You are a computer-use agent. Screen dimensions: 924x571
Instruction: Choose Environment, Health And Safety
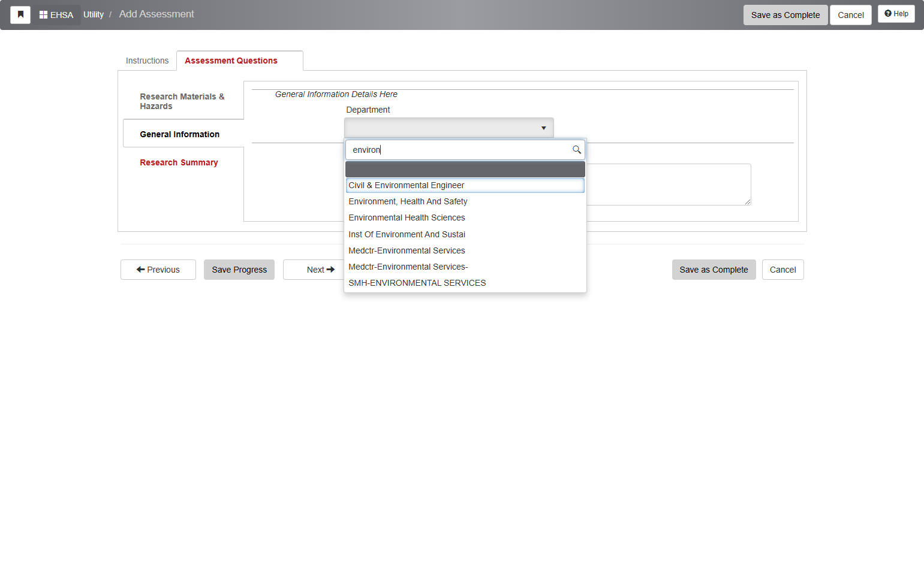[x=465, y=201]
